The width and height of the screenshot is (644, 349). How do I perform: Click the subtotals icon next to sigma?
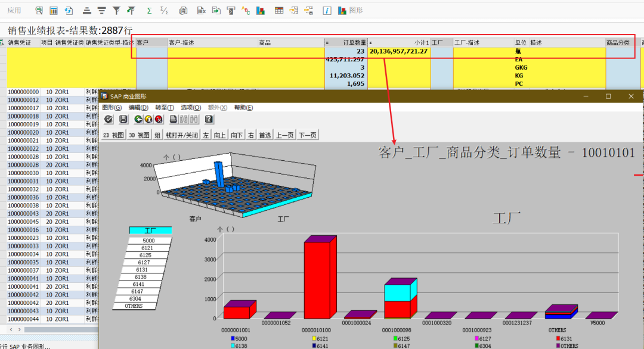pos(165,11)
